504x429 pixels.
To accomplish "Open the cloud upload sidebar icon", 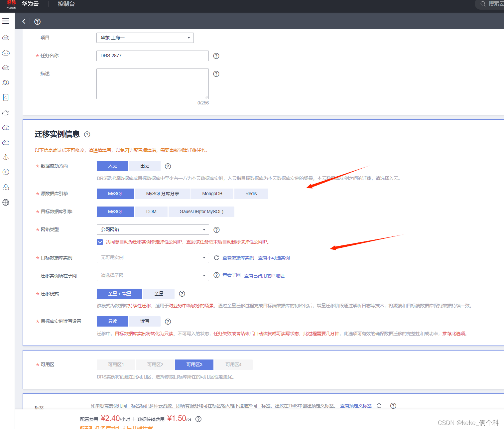I will (6, 127).
